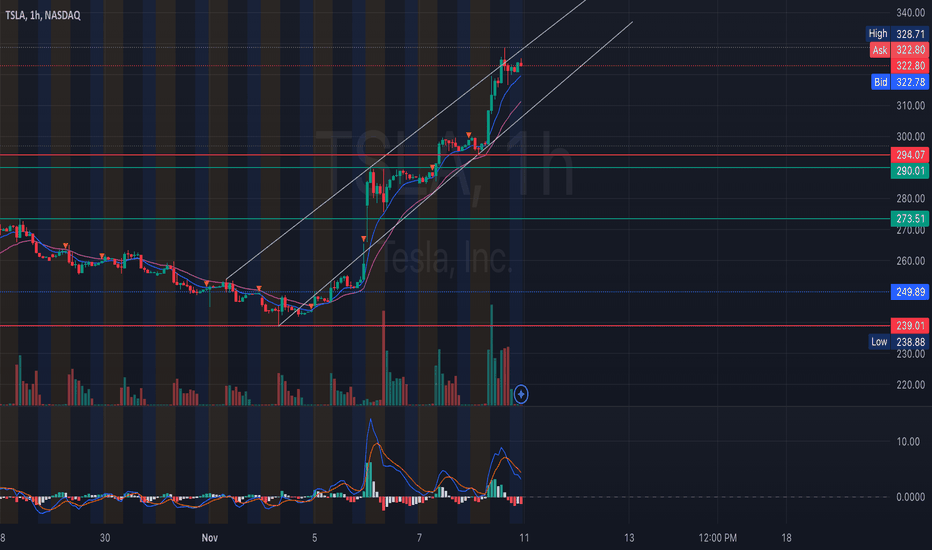The height and width of the screenshot is (550, 932).
Task: Select the lower white channel trendline
Action: coord(455,174)
